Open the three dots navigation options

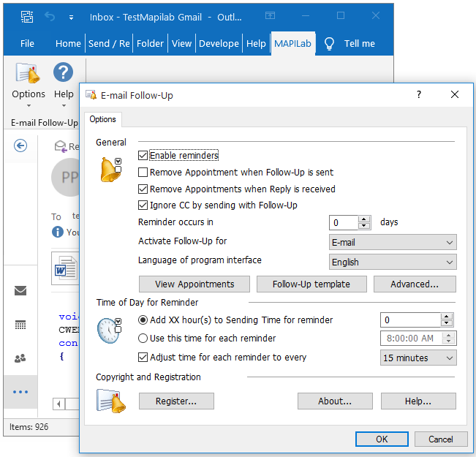pos(20,392)
